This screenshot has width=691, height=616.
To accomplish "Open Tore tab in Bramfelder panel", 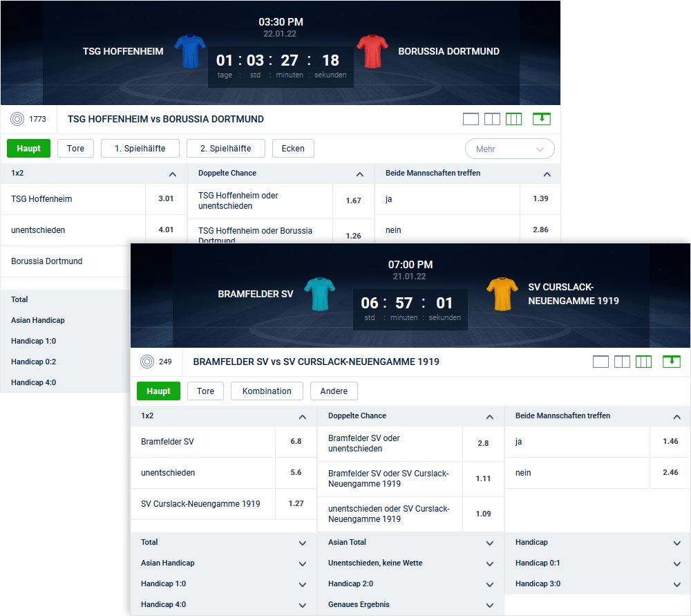I will pyautogui.click(x=205, y=391).
